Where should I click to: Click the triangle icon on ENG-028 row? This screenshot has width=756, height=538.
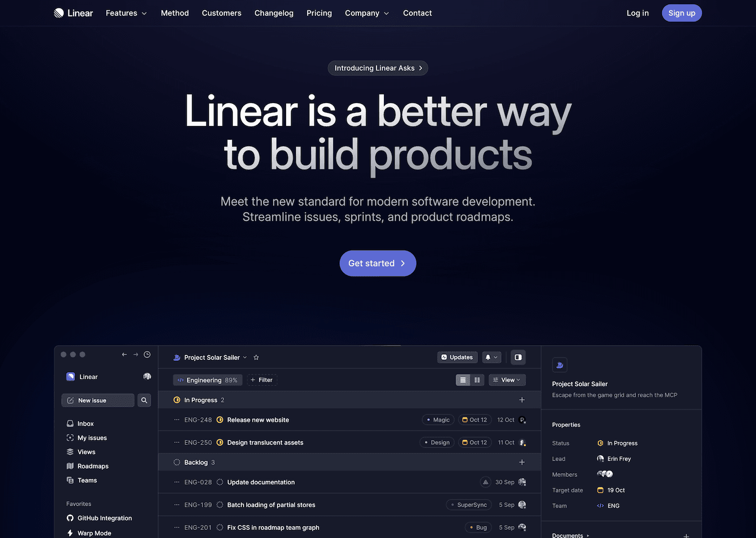pos(485,482)
